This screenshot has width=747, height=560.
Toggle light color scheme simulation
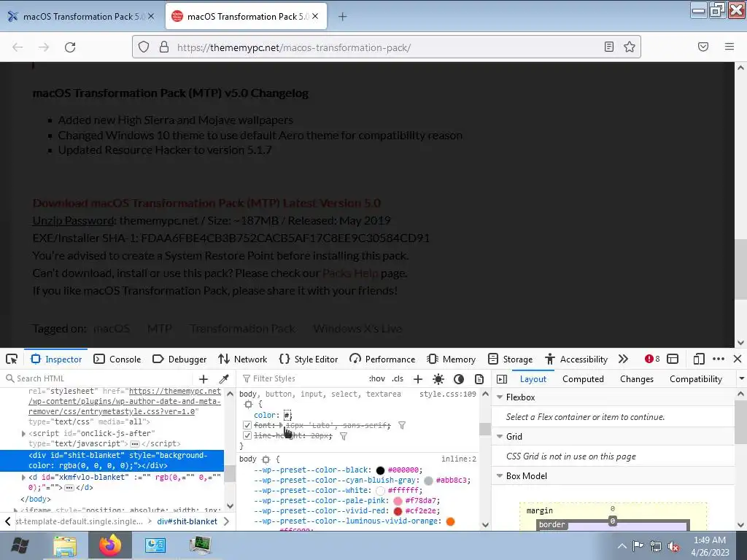pyautogui.click(x=438, y=379)
